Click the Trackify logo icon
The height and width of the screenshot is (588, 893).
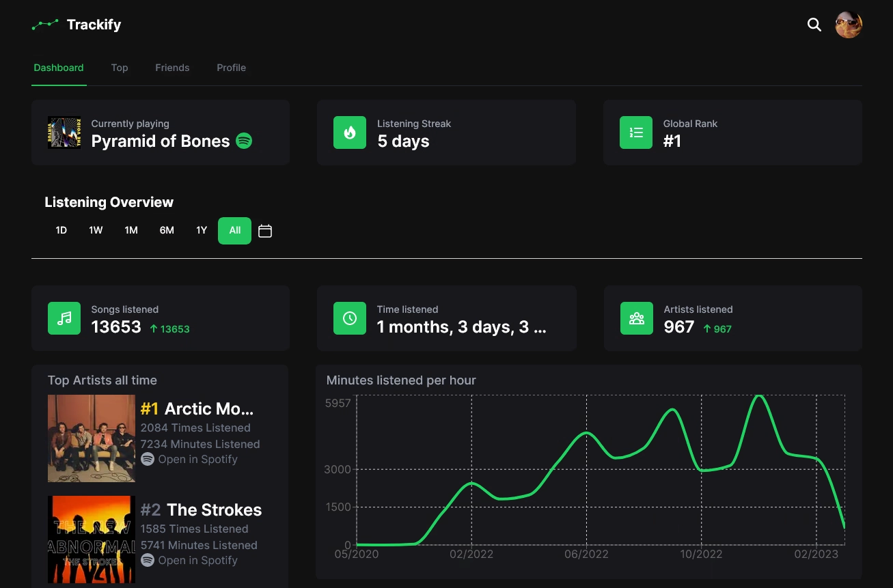[45, 25]
